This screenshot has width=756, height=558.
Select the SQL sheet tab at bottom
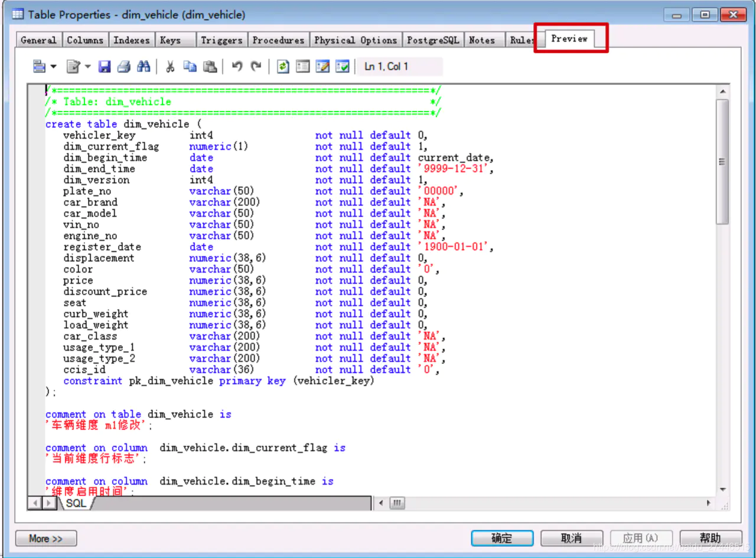pos(75,503)
